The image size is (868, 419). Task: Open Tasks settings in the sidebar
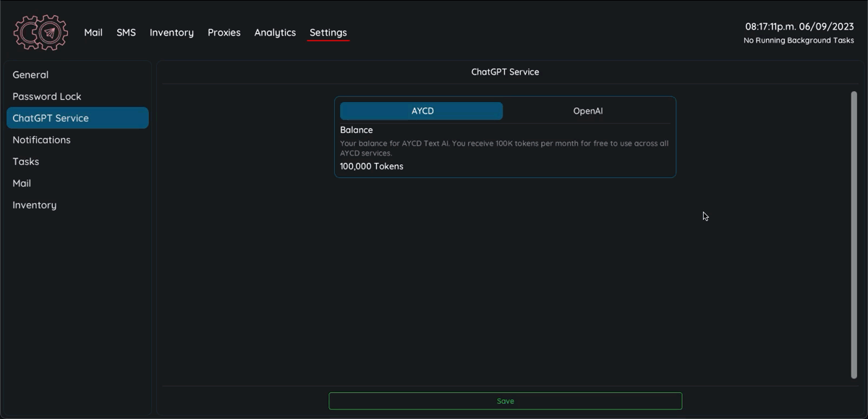(x=26, y=161)
